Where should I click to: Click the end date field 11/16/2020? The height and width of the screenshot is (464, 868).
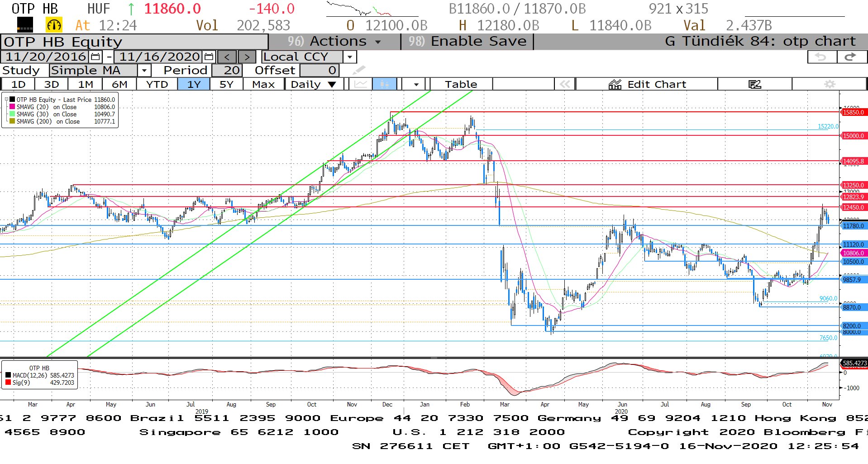click(159, 57)
